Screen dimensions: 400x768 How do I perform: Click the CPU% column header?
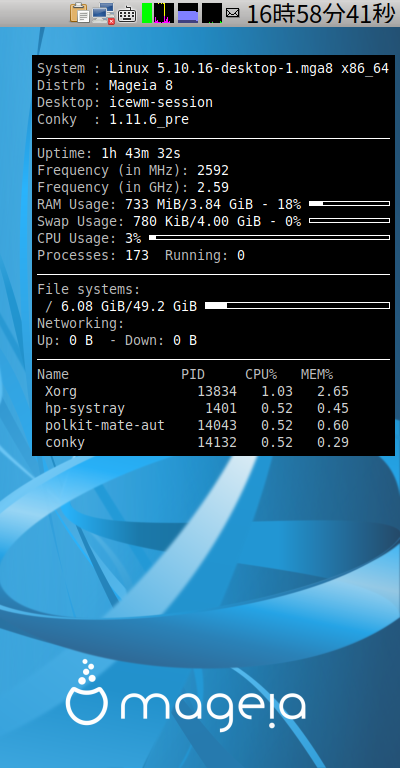click(261, 375)
